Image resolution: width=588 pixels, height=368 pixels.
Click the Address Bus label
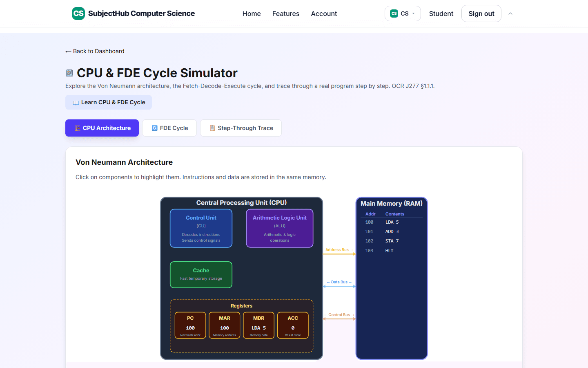(x=339, y=249)
